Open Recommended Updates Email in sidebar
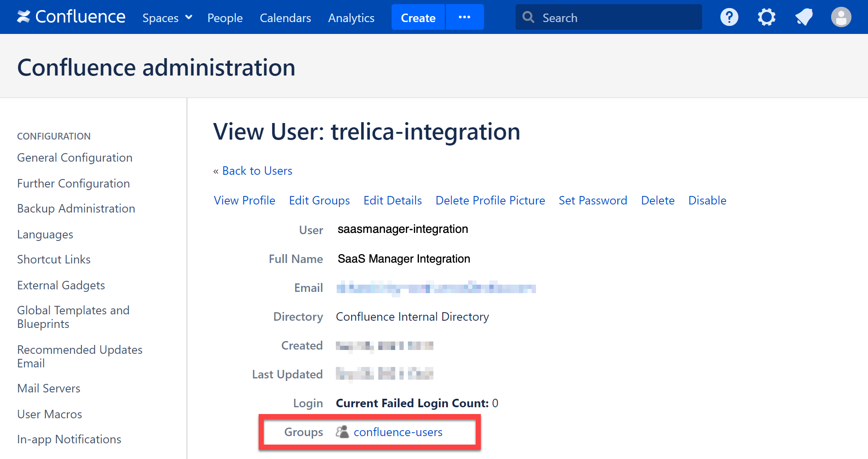This screenshot has height=459, width=868. [x=80, y=356]
